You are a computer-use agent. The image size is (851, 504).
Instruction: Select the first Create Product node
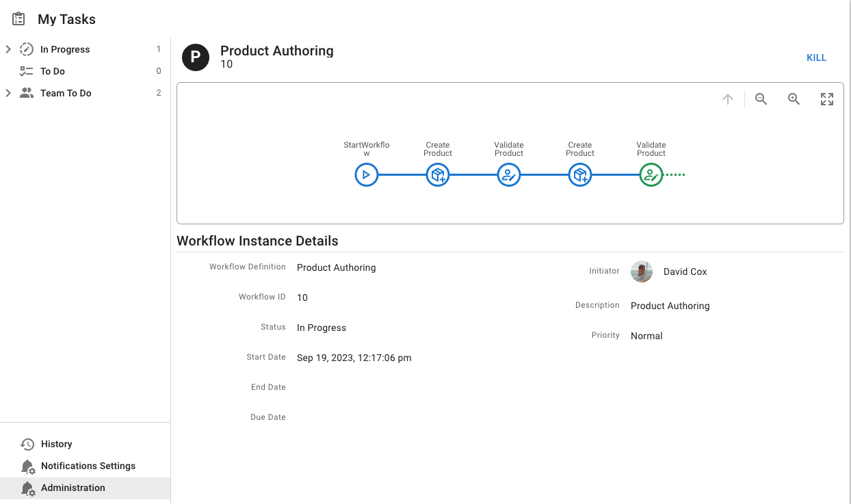(438, 175)
